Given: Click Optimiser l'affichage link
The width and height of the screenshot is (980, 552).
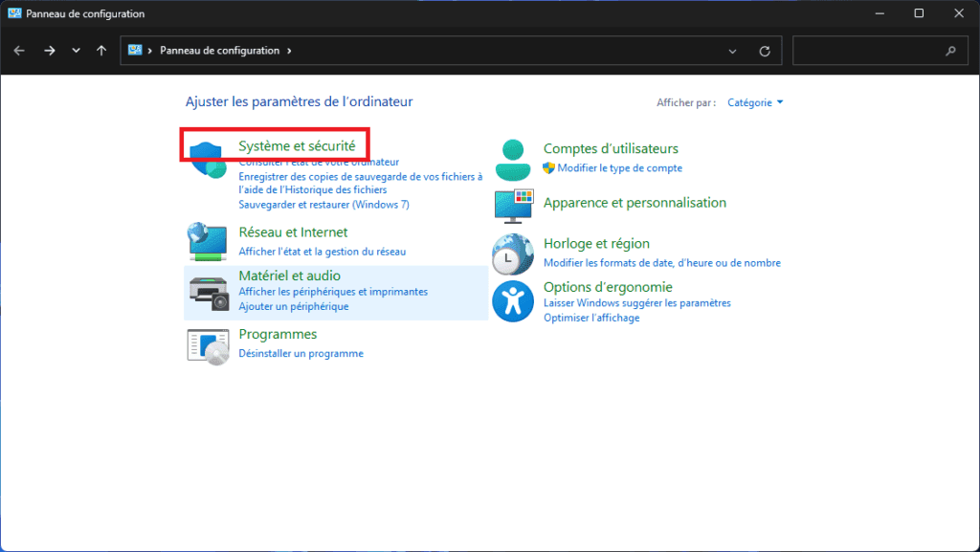Looking at the screenshot, I should [591, 318].
